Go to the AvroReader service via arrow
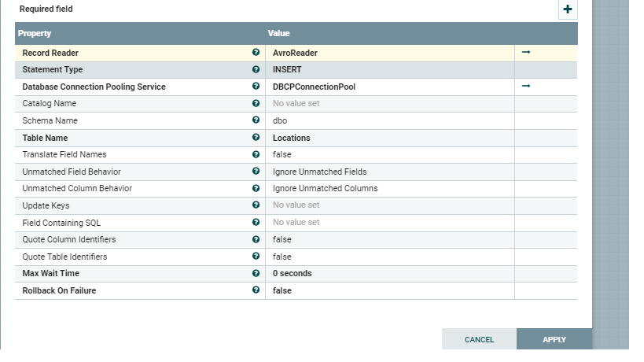644x362 pixels. point(526,52)
